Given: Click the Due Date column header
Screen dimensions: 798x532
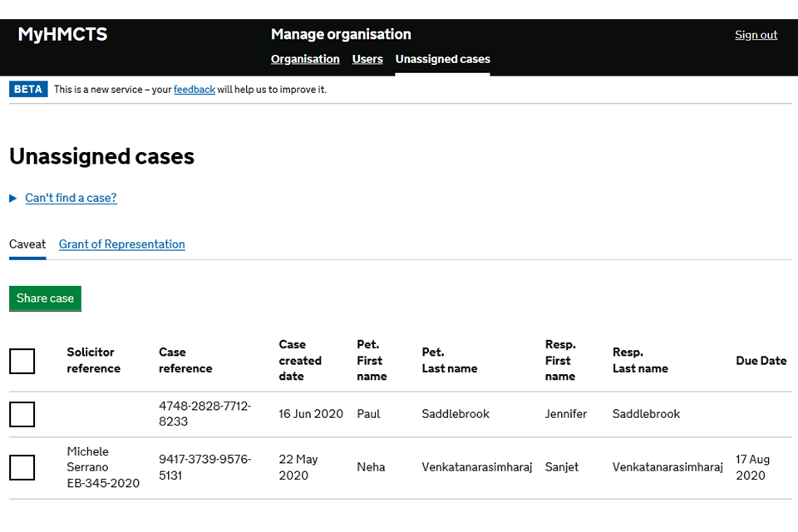Looking at the screenshot, I should coord(761,361).
